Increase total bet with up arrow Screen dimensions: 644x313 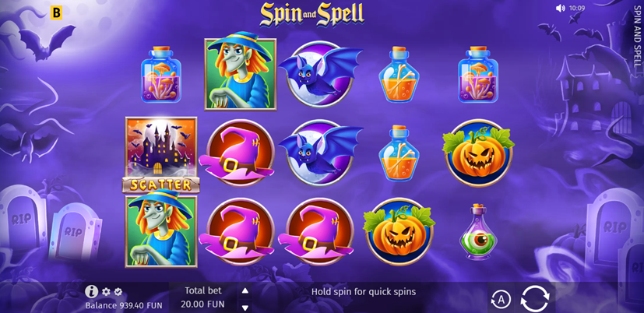point(245,291)
